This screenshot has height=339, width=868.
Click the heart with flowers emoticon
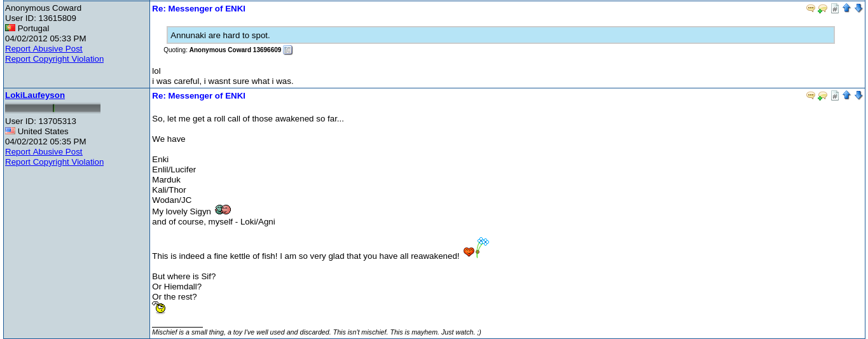coord(476,247)
